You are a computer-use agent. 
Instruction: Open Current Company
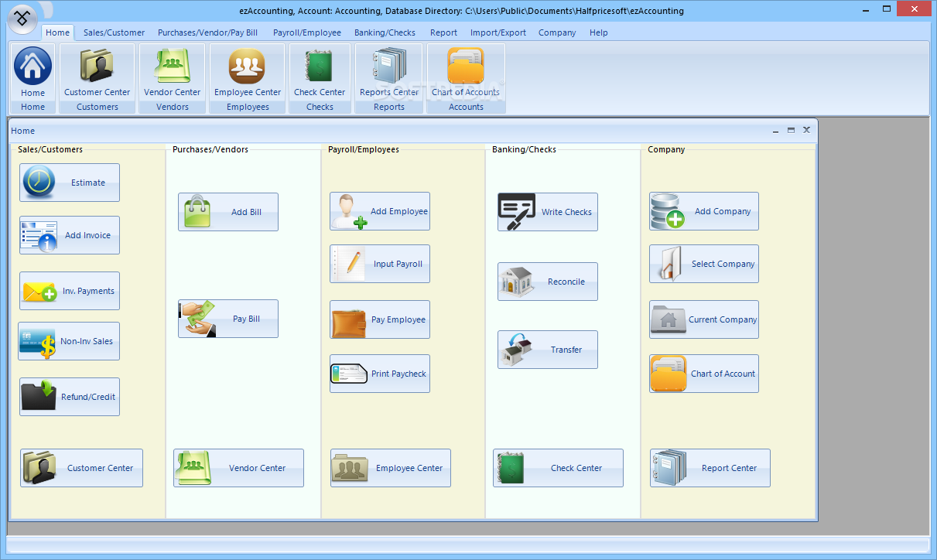704,319
